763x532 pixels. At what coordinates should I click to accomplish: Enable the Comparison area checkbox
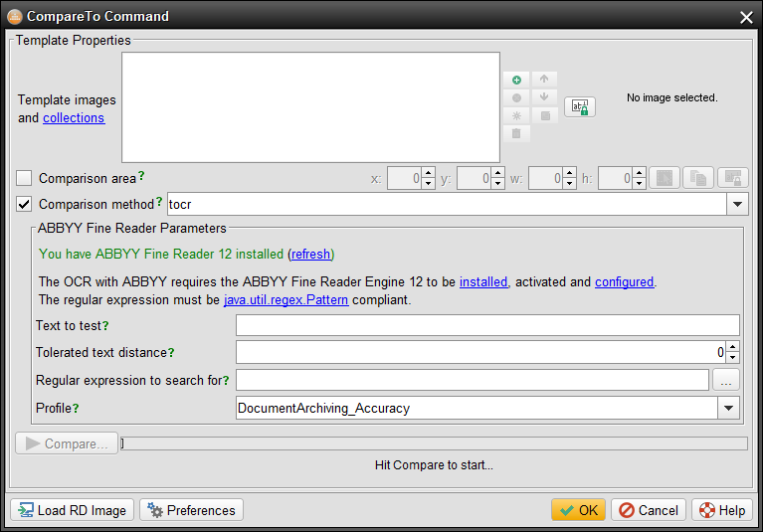25,179
